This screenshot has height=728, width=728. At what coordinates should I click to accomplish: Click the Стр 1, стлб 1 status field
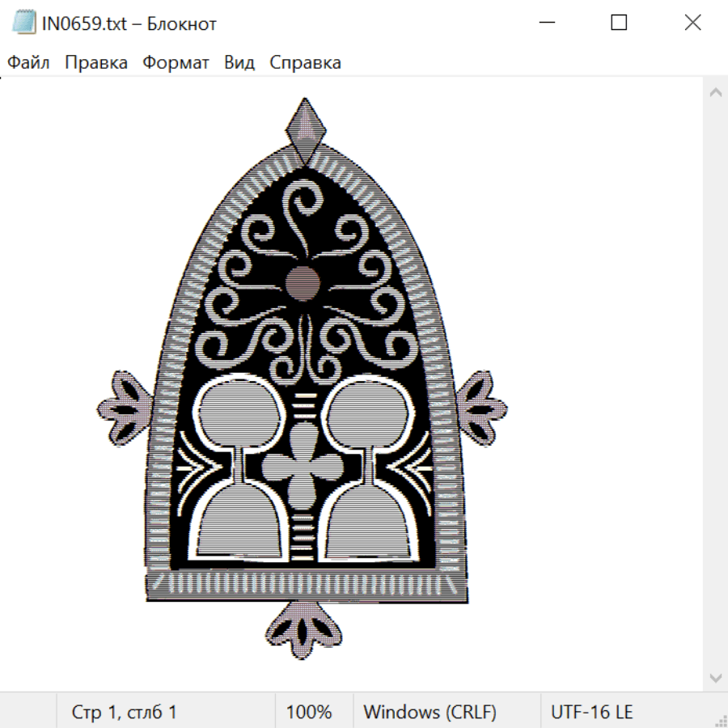(x=125, y=712)
